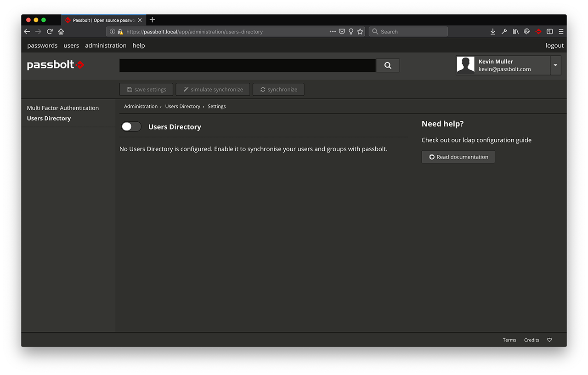This screenshot has height=375, width=588.
Task: Expand the user profile dropdown arrow
Action: (555, 65)
